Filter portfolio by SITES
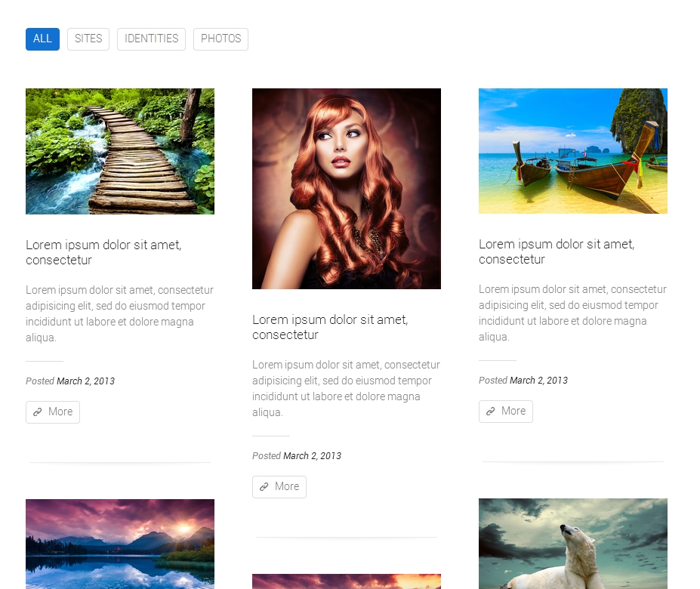Viewport: 700px width, 589px height. pos(88,39)
